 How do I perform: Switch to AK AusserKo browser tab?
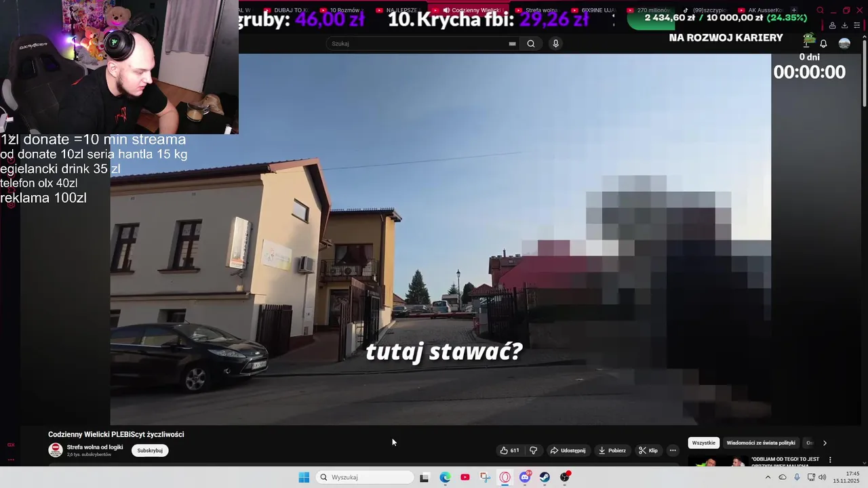[760, 10]
